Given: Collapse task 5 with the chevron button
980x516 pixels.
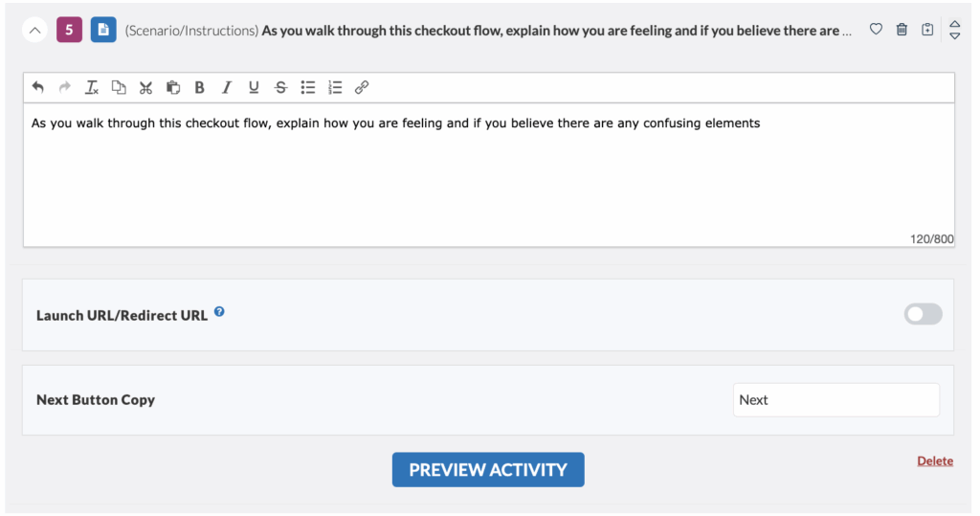Looking at the screenshot, I should coord(35,30).
